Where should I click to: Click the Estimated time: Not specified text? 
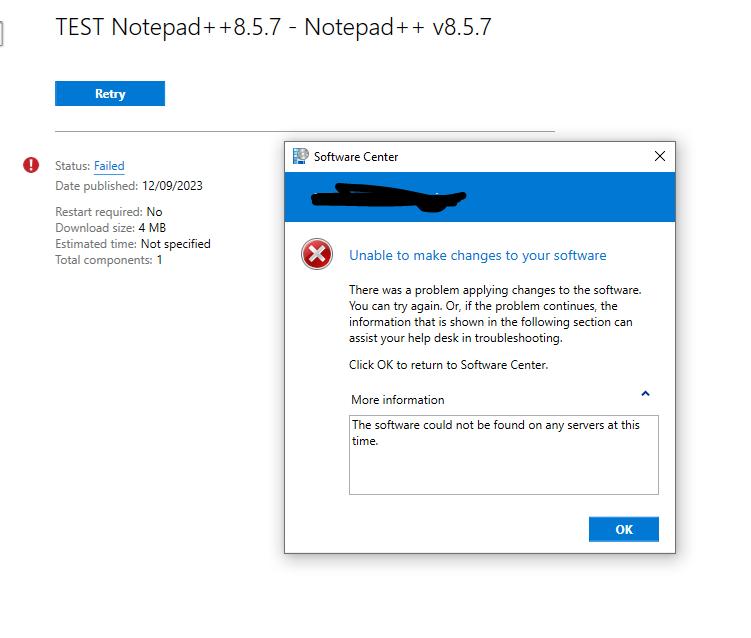click(133, 244)
